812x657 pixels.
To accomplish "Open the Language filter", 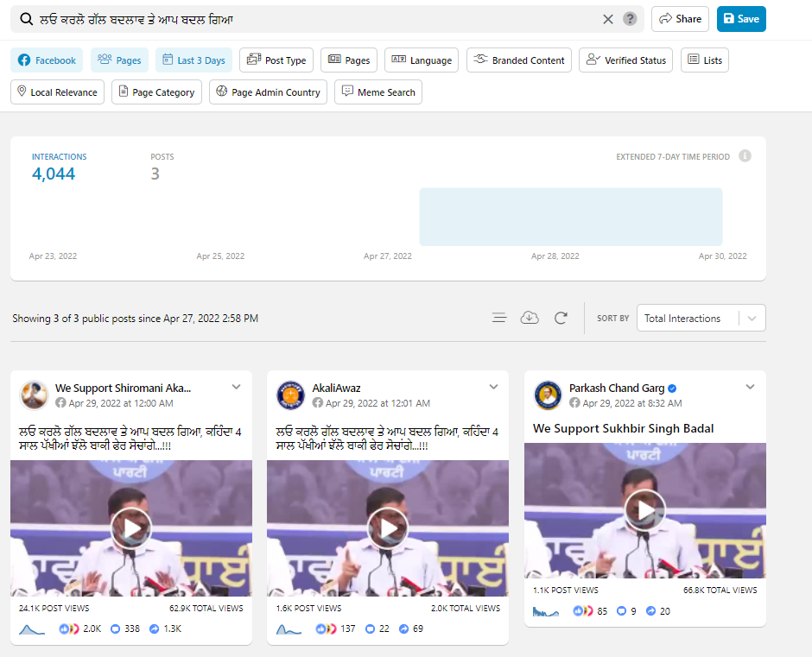I will tap(422, 60).
